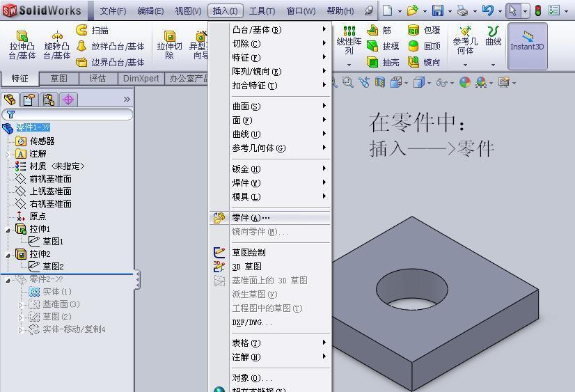Collapse the 拉伸1 feature node
Viewport: 575px width, 392px height.
pos(8,230)
